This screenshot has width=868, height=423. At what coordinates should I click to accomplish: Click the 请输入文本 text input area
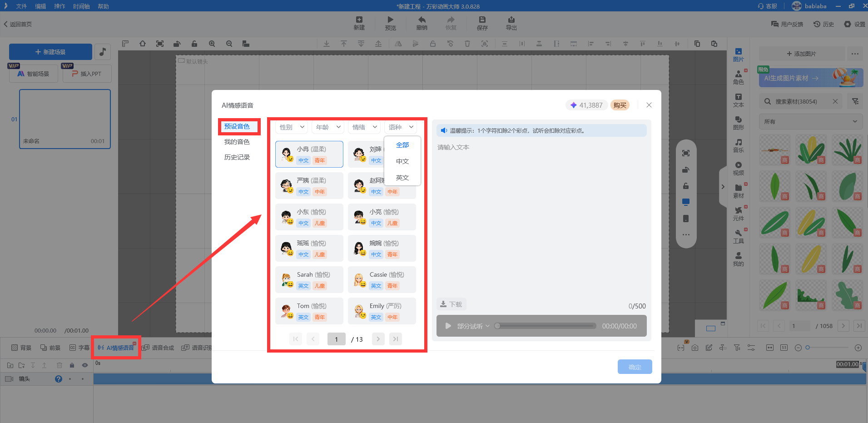(541, 218)
